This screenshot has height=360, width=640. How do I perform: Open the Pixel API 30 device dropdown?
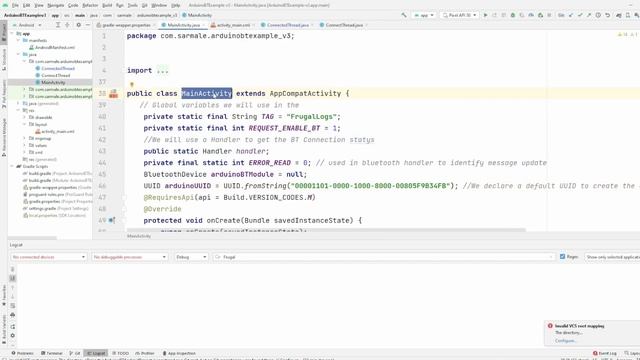[460, 15]
